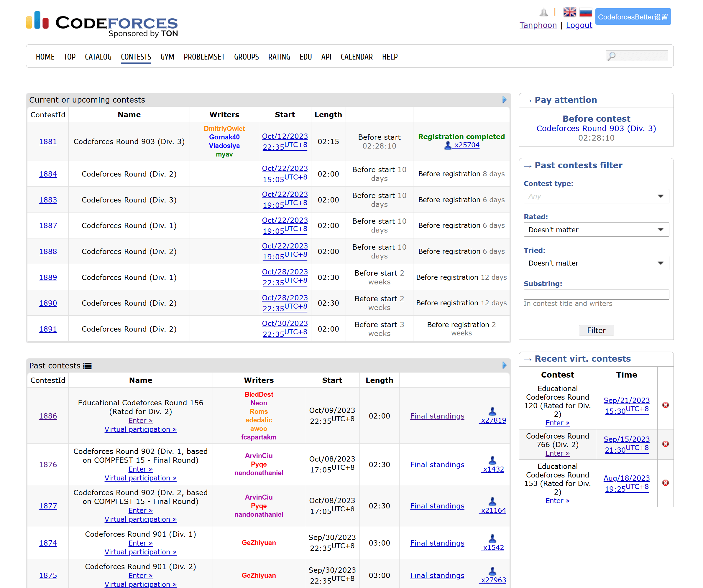Click registrants person icon for contest 1881
Screen dimensions: 703x588
[448, 145]
